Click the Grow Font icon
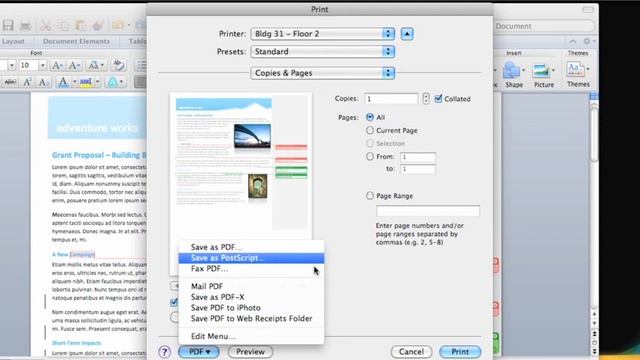Viewport: 640px width, 360px height. coord(57,65)
